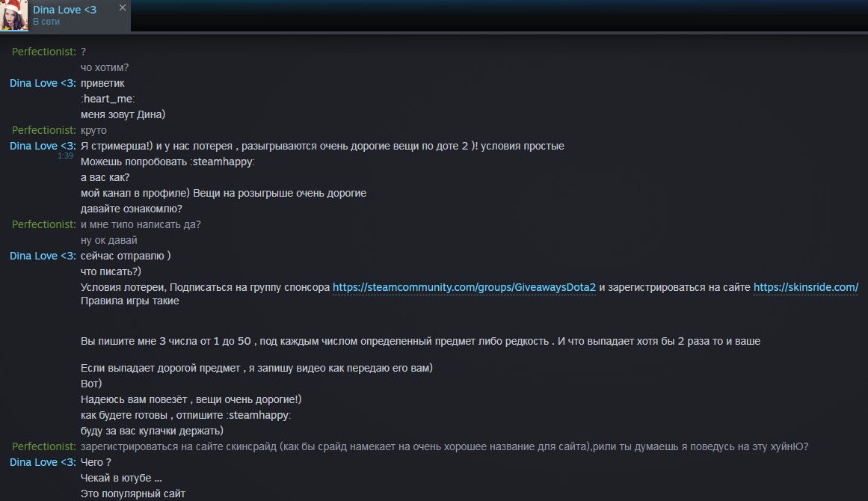The image size is (868, 501).
Task: Click the "меня зовут Дина)" message
Action: point(123,114)
